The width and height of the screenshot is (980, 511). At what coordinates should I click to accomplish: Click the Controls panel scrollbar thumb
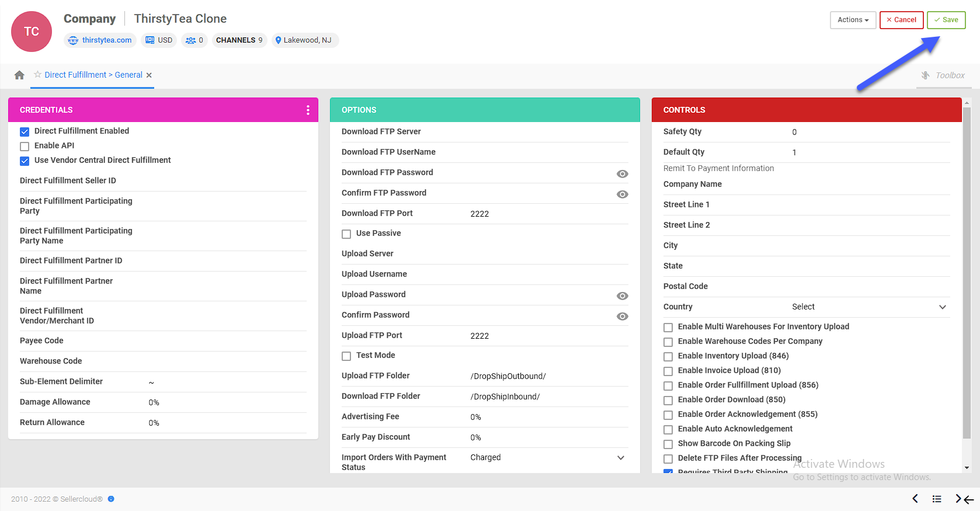pyautogui.click(x=967, y=273)
